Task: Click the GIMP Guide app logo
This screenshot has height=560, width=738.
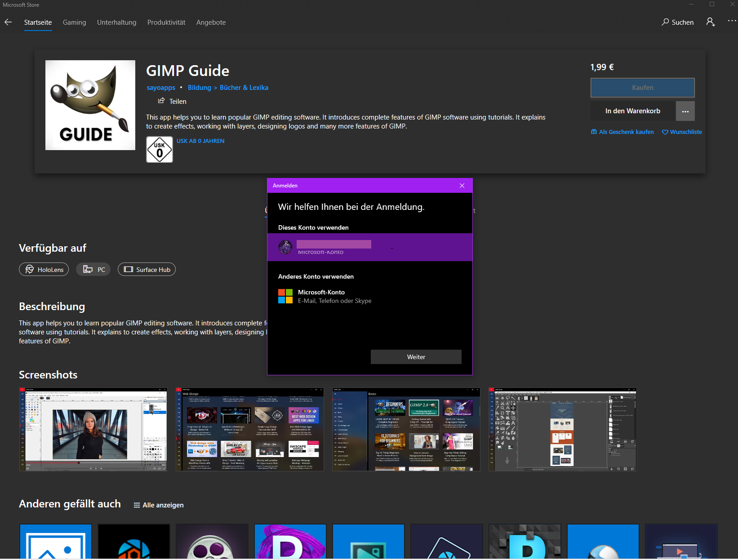Action: (90, 105)
